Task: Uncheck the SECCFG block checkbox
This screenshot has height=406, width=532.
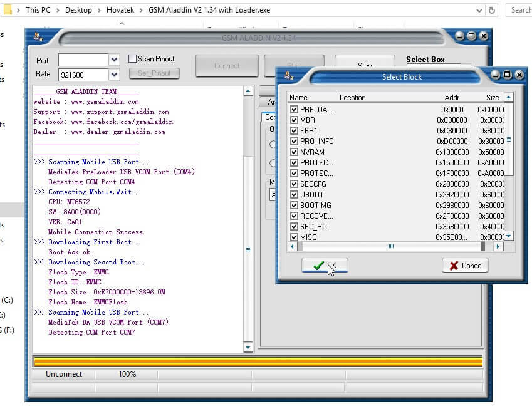Action: click(294, 184)
